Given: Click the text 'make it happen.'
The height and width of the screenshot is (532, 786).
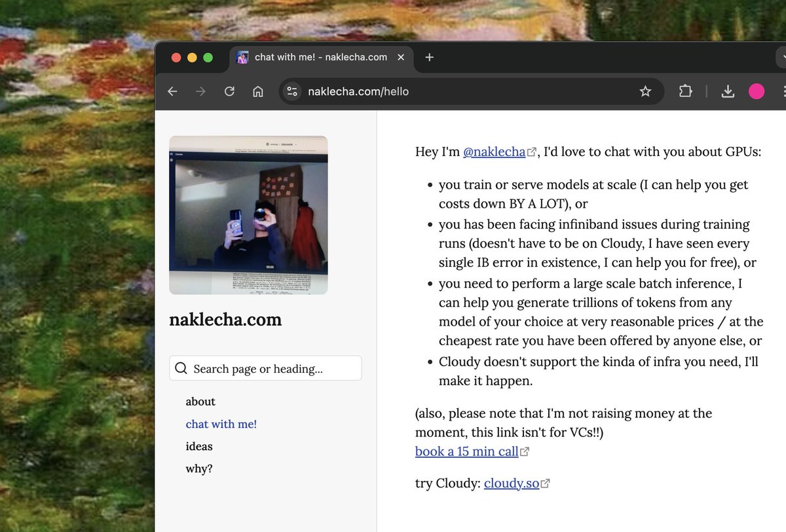Looking at the screenshot, I should [485, 381].
